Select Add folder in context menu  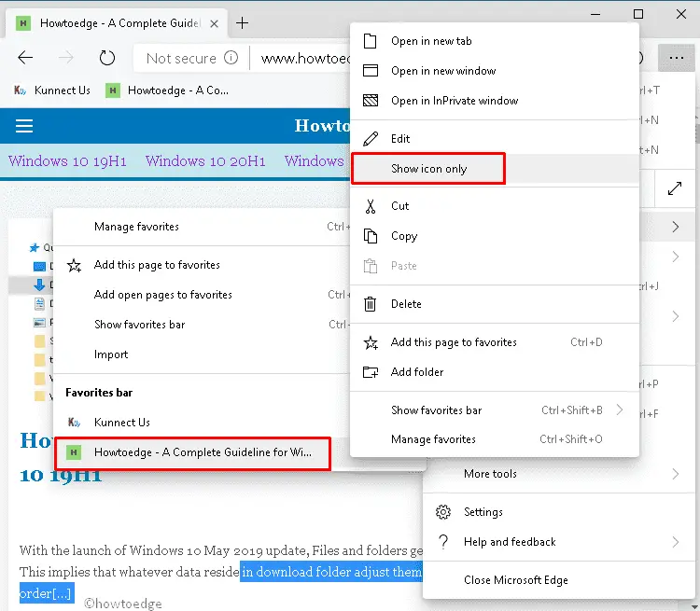click(x=494, y=372)
